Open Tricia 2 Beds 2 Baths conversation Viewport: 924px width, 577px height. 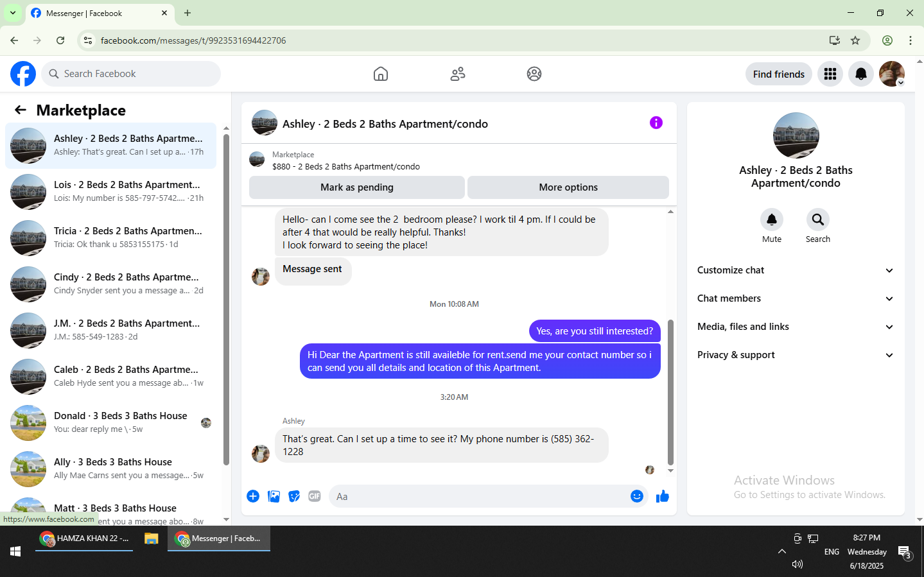click(x=110, y=238)
